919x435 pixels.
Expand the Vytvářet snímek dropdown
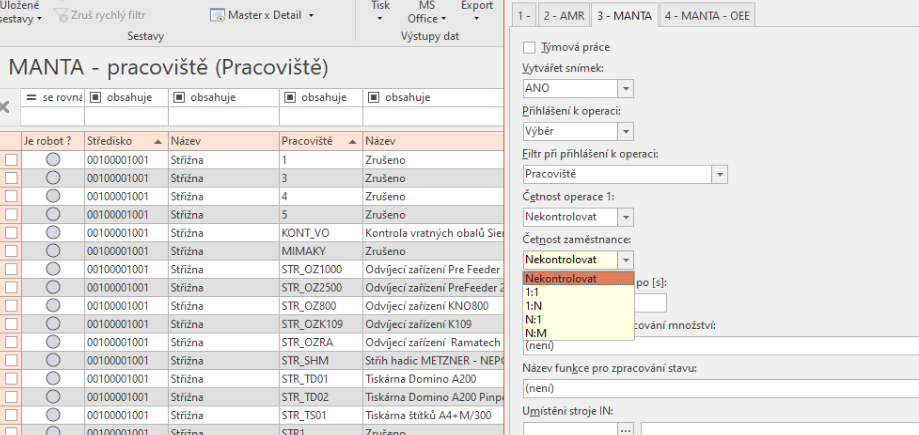(625, 88)
